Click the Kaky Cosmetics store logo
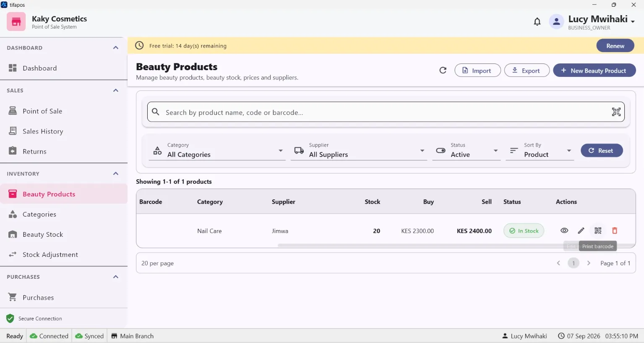Screen dimensions: 644x343 pyautogui.click(x=16, y=22)
